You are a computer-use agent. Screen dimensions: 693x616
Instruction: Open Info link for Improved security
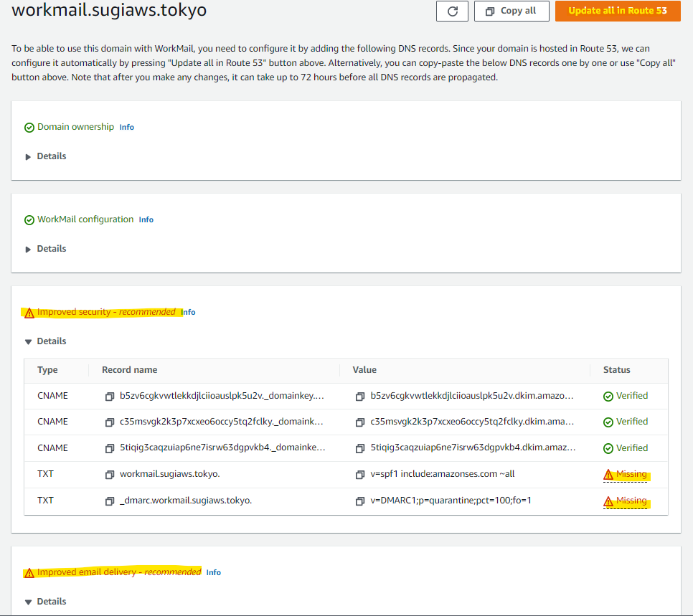[188, 312]
